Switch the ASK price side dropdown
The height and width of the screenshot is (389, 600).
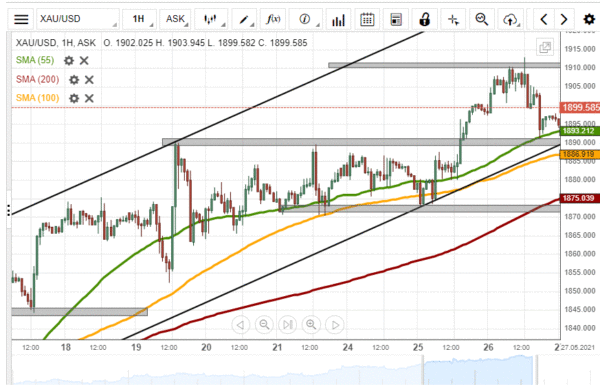pos(175,19)
